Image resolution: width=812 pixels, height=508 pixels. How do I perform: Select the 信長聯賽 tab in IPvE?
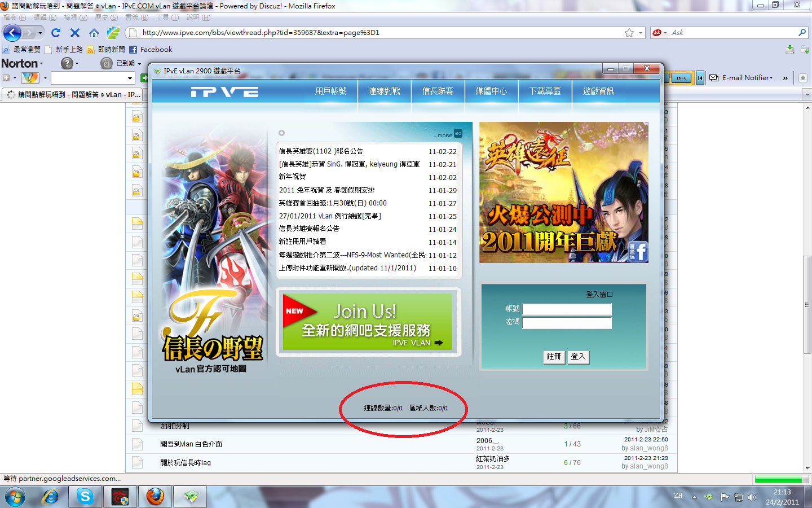(x=438, y=91)
